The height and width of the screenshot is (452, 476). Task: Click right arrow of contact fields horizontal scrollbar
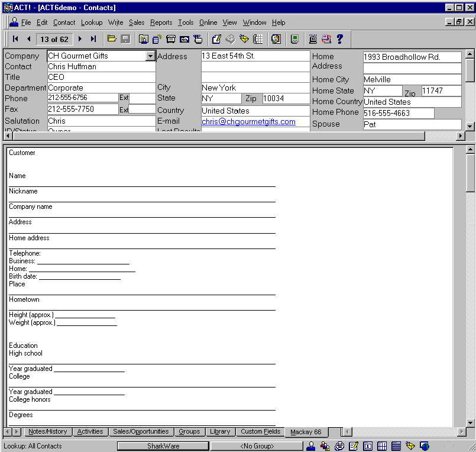pos(461,136)
